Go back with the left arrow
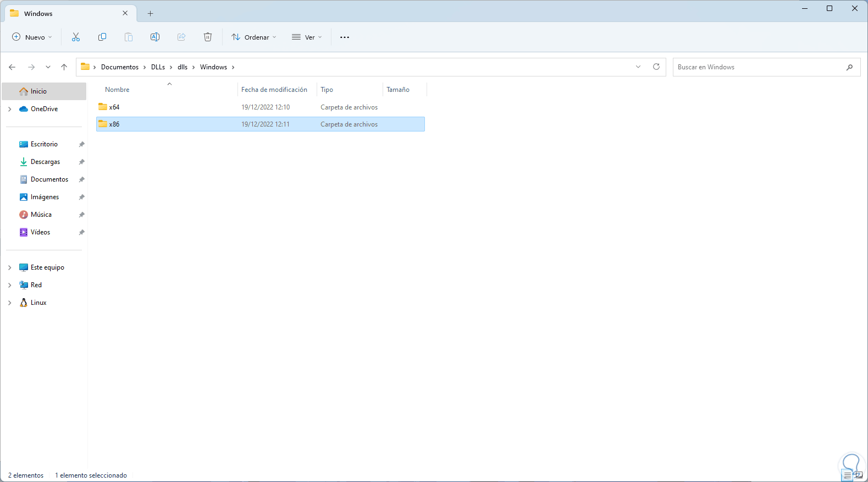 click(x=12, y=67)
